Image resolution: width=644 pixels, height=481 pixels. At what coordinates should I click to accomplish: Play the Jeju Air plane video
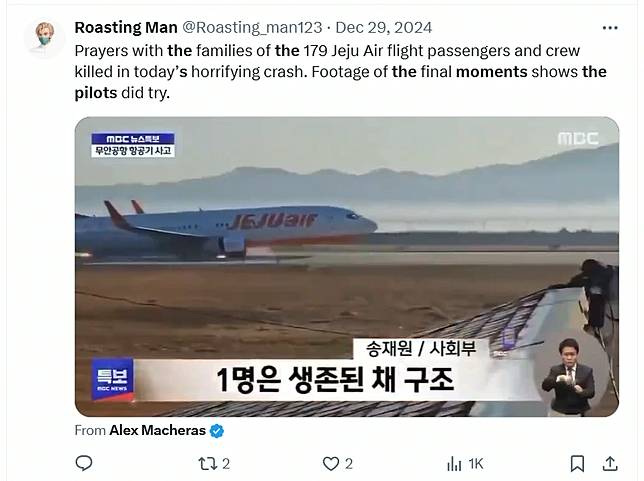(347, 267)
